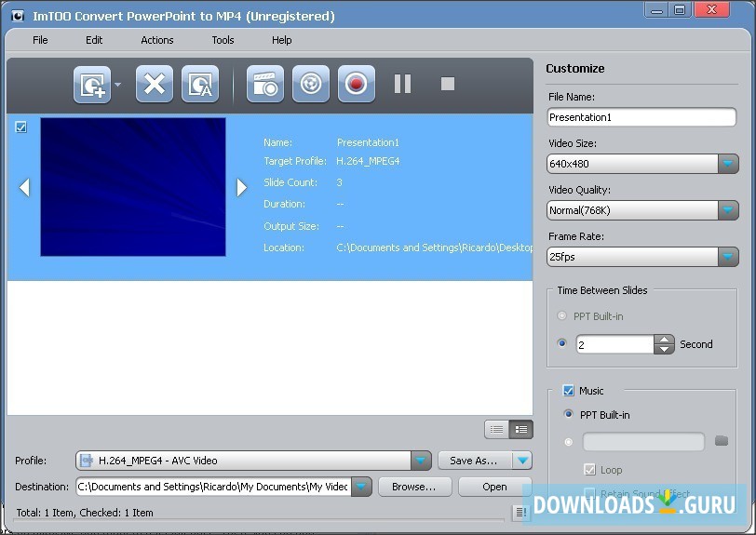This screenshot has width=756, height=535.
Task: Click the log icon in status bar
Action: [520, 513]
